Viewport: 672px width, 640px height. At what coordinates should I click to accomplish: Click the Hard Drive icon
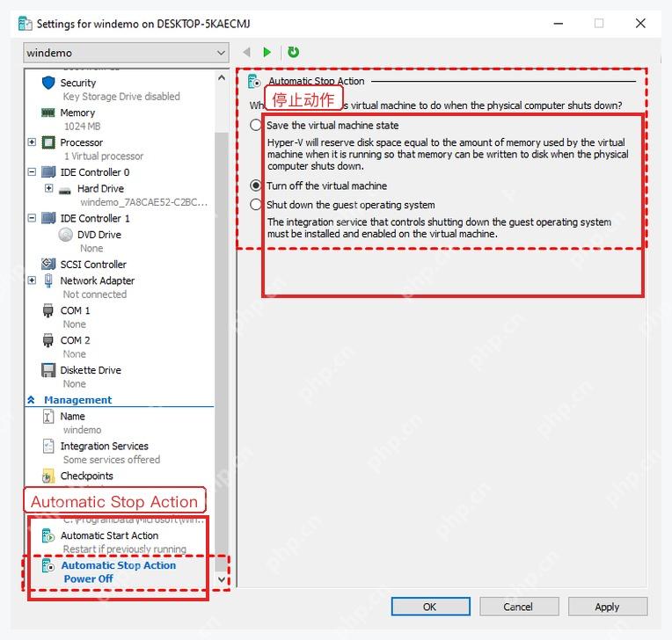pos(65,189)
